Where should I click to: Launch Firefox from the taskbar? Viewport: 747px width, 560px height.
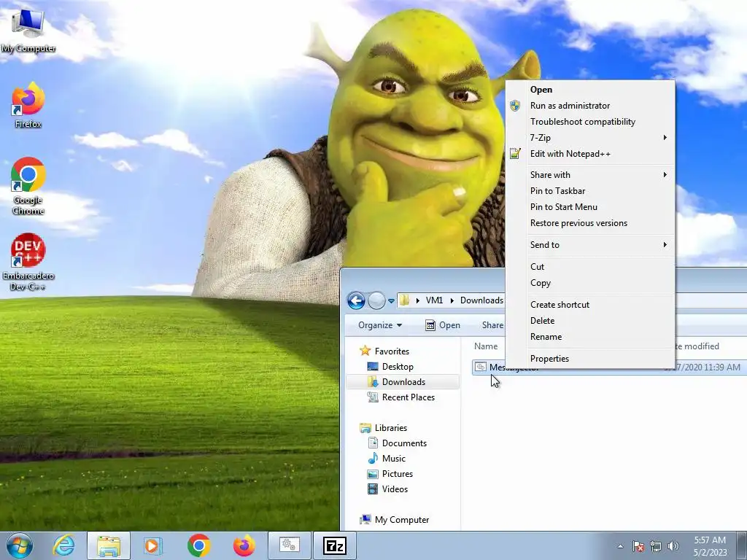point(244,545)
